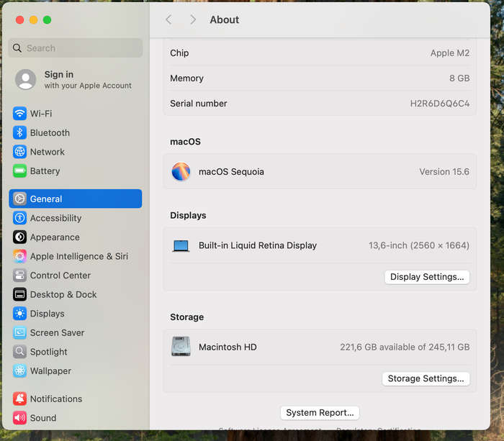Viewport: 504px width, 441px height.
Task: Click the Apple Account avatar icon
Action: [25, 79]
